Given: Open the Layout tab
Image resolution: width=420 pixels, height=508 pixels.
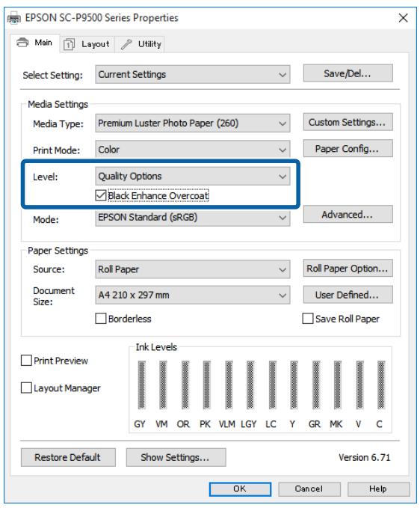Looking at the screenshot, I should coord(87,44).
